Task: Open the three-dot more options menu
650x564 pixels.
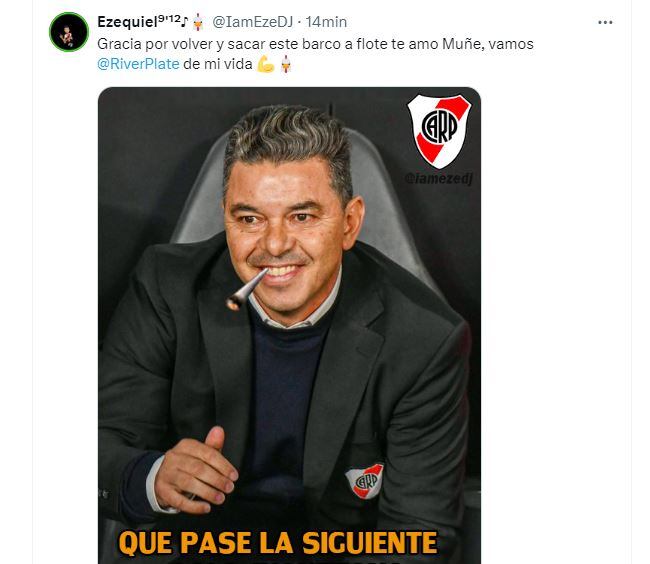Action: (x=605, y=22)
